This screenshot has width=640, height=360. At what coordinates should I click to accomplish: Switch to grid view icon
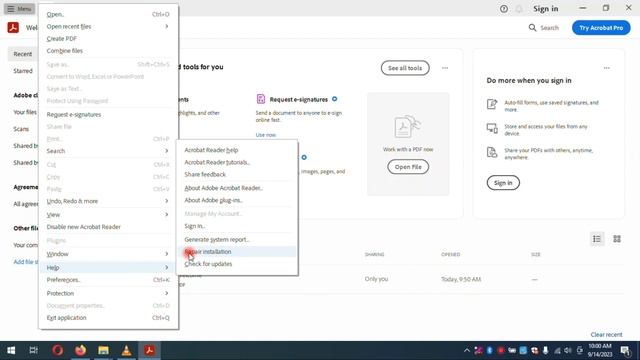[x=617, y=239]
